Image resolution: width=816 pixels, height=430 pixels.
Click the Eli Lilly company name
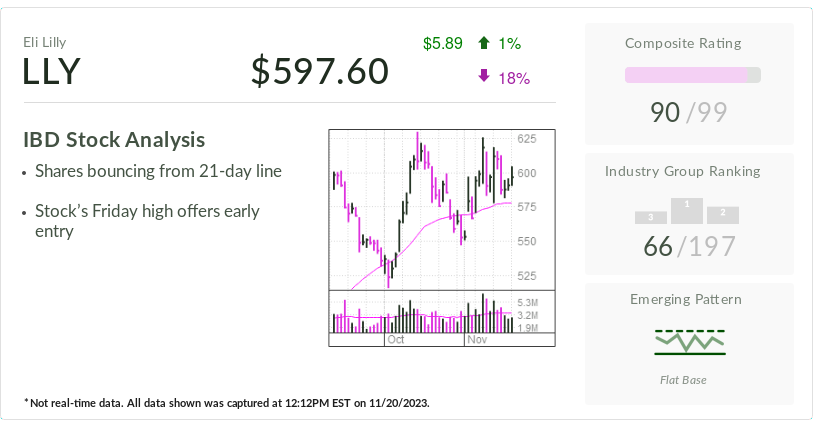[x=45, y=42]
